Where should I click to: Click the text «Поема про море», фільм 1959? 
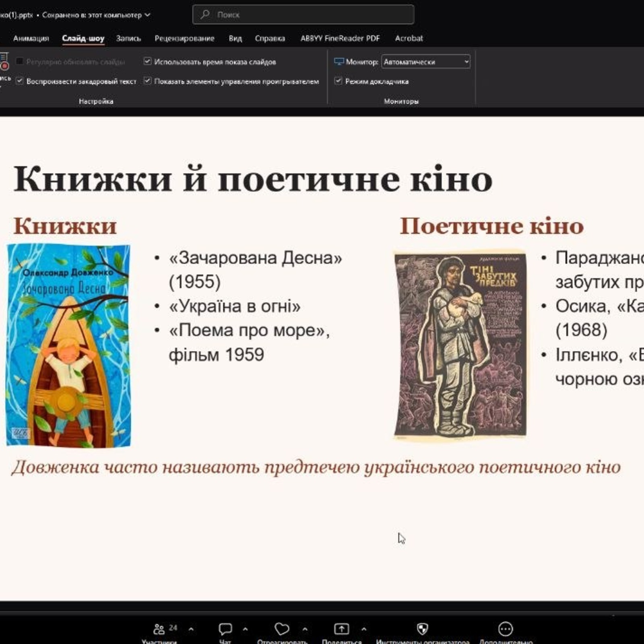point(249,343)
